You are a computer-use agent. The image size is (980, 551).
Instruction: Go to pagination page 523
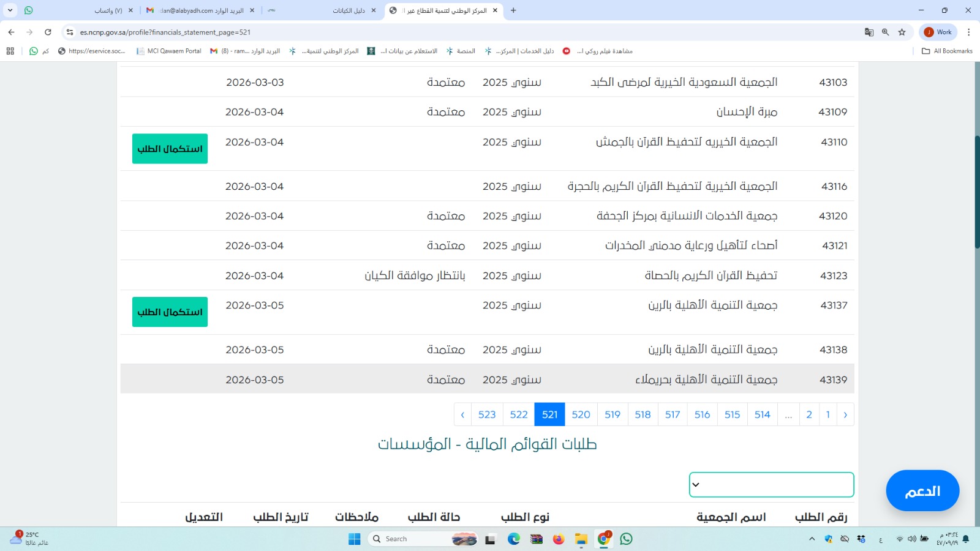pyautogui.click(x=487, y=414)
